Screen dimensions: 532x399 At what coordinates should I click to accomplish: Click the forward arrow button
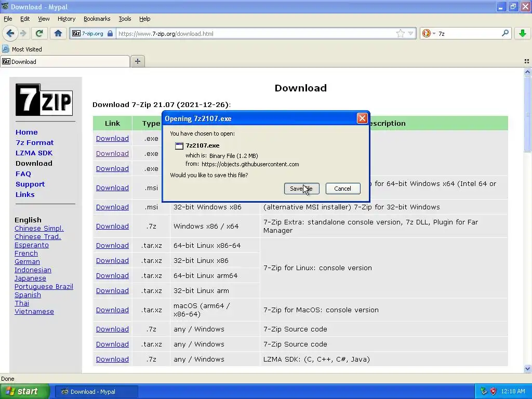(23, 33)
